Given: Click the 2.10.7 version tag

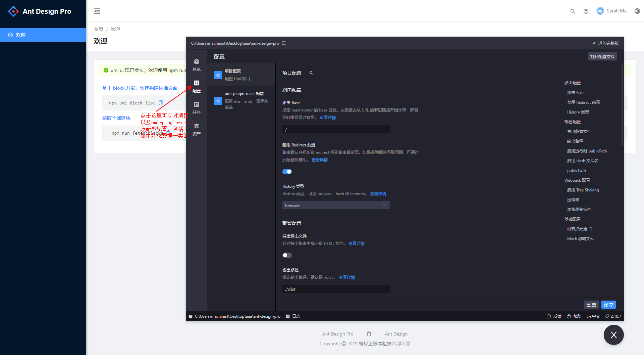Looking at the screenshot, I should (x=613, y=316).
